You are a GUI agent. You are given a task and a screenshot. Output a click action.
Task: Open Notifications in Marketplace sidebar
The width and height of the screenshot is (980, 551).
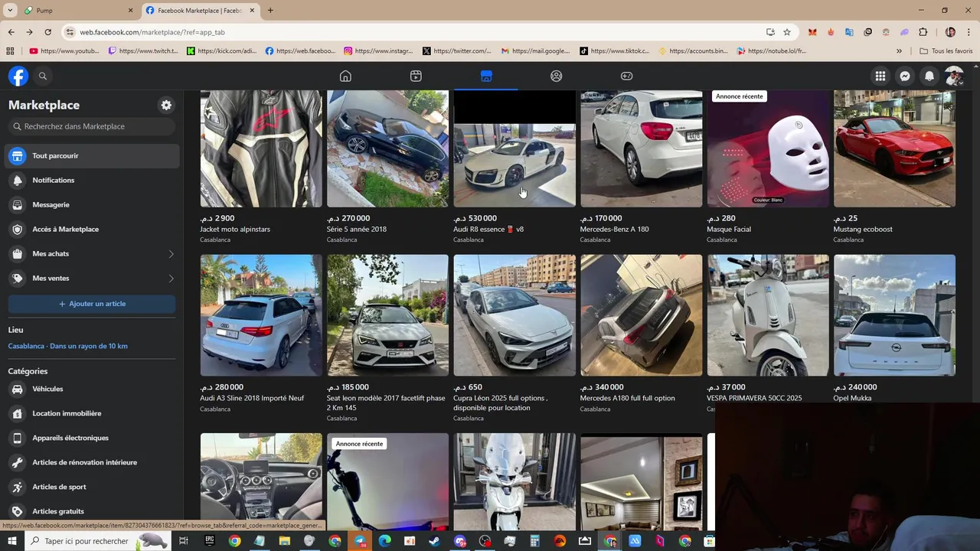click(92, 180)
